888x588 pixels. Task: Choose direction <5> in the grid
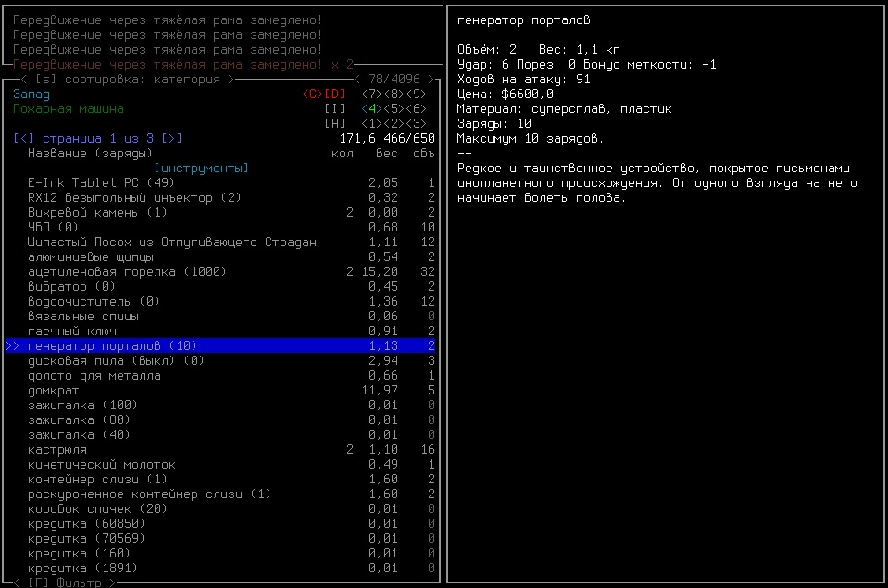394,108
